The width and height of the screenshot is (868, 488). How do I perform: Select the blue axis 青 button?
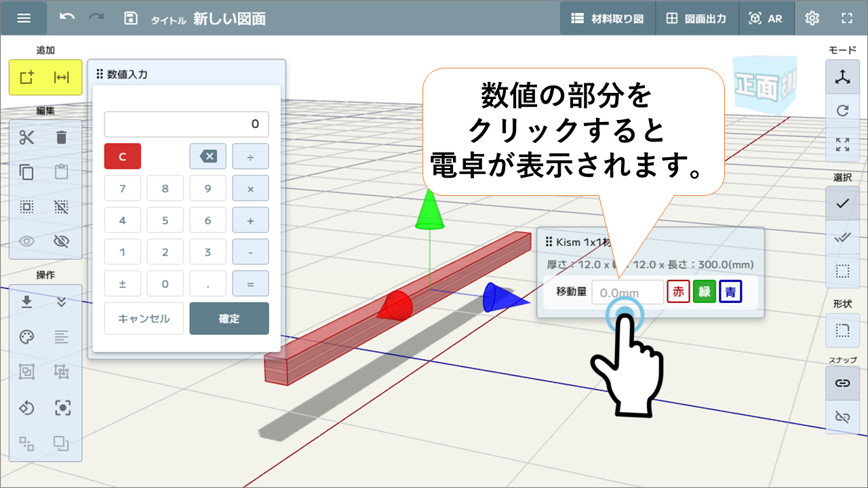(x=730, y=292)
